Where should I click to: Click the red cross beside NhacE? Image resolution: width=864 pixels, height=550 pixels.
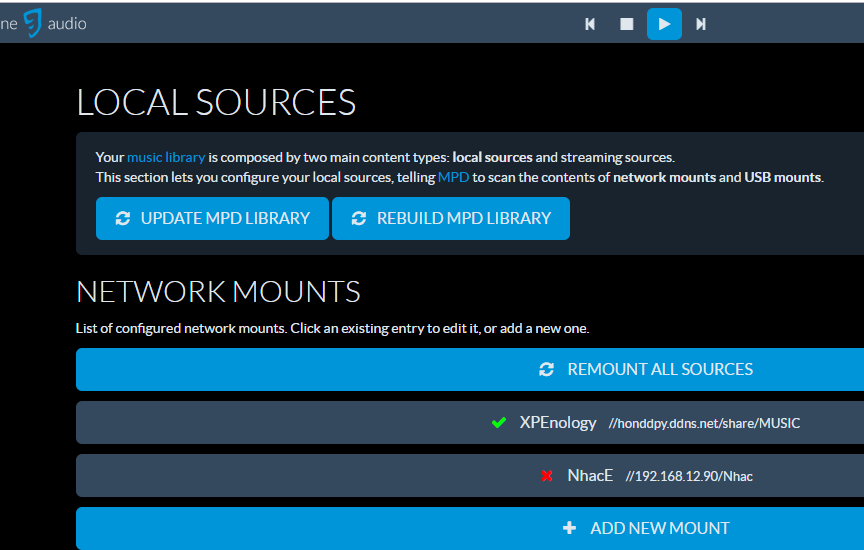coord(547,476)
